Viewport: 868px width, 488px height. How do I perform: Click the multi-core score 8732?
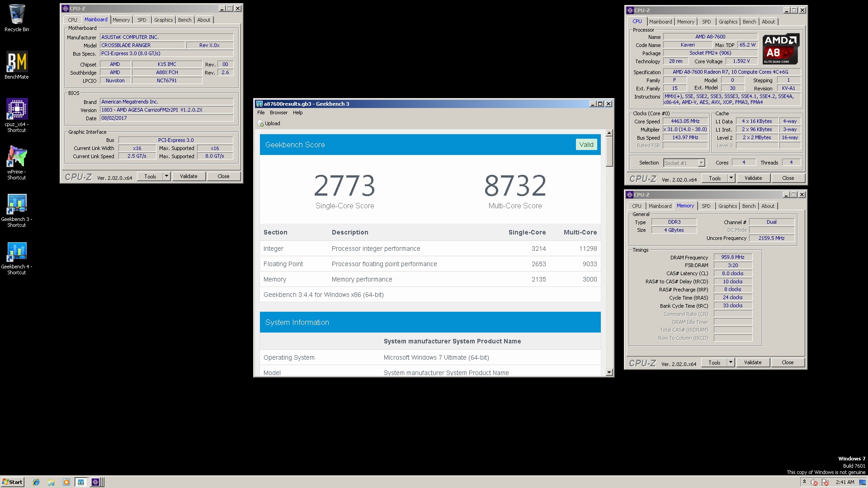pos(515,186)
